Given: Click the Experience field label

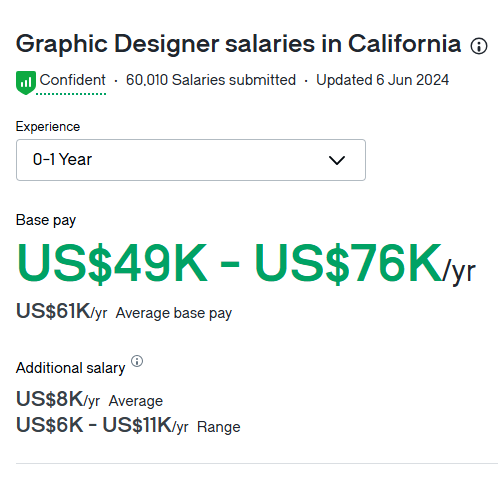Looking at the screenshot, I should [48, 127].
